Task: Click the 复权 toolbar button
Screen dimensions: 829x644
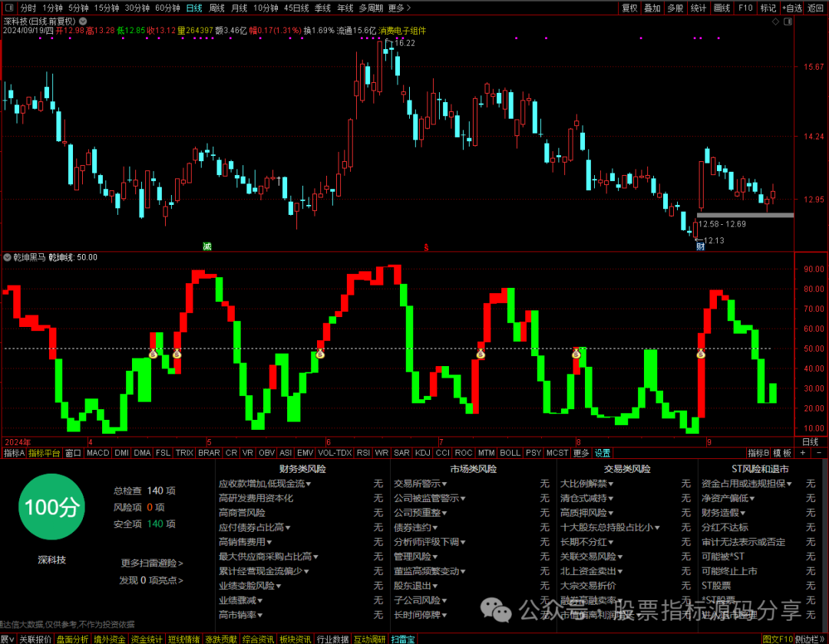Action: 629,8
